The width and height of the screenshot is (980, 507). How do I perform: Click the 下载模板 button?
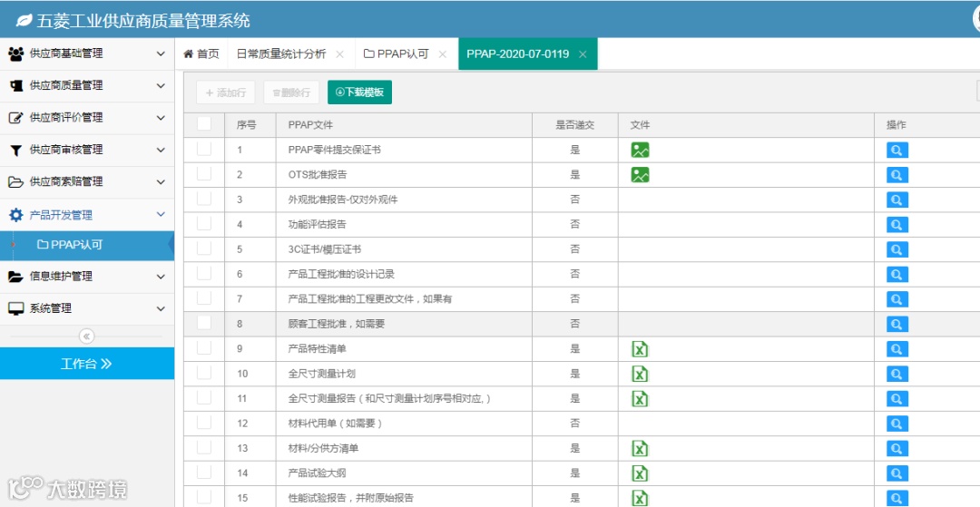point(359,93)
